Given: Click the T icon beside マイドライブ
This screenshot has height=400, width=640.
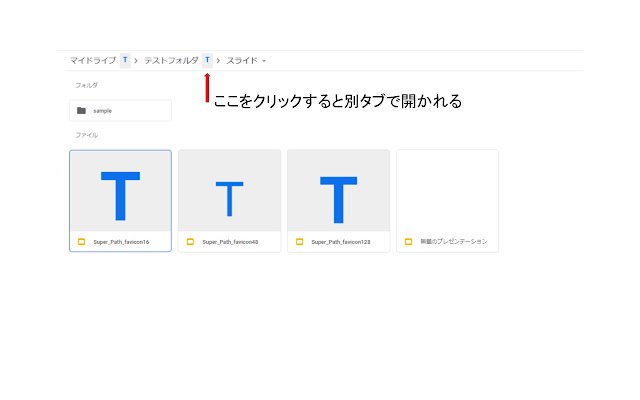Looking at the screenshot, I should click(x=125, y=60).
